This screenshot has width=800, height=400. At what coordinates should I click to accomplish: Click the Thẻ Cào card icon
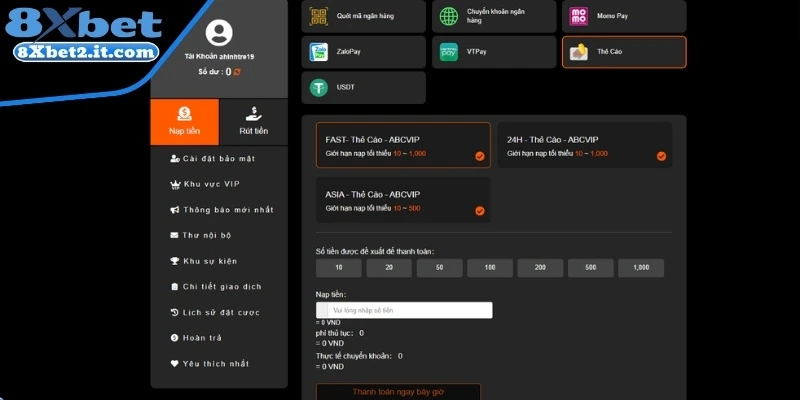[x=579, y=52]
